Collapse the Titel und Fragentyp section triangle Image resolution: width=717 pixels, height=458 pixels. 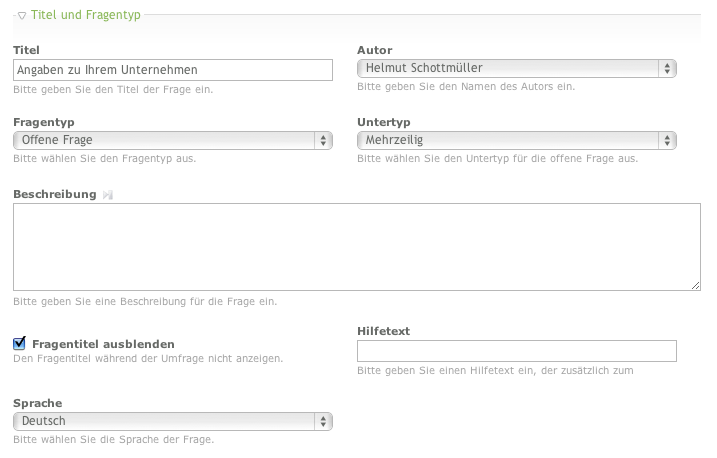coord(22,16)
